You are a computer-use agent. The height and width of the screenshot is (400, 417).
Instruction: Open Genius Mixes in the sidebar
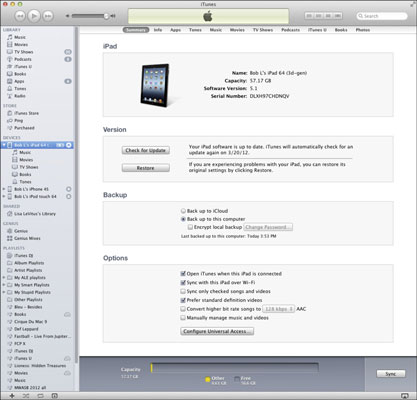[27, 238]
